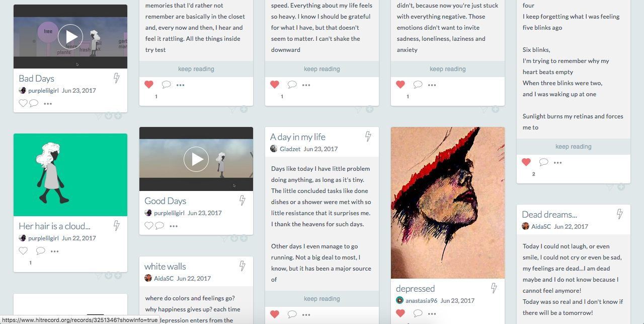Screen dimensions: 644x324
Task: Open the Dead dreams... record title
Action: pyautogui.click(x=549, y=215)
